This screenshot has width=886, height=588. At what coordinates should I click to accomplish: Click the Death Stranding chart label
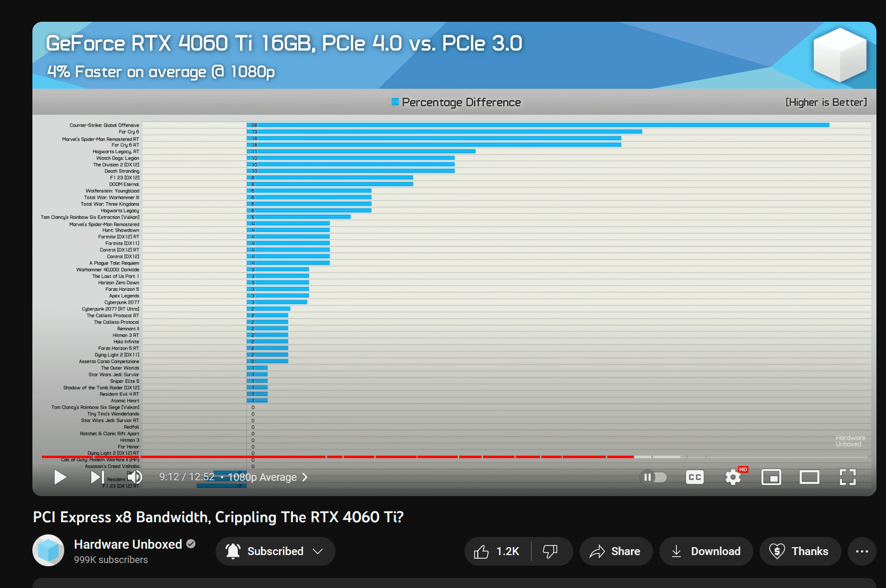tap(122, 171)
